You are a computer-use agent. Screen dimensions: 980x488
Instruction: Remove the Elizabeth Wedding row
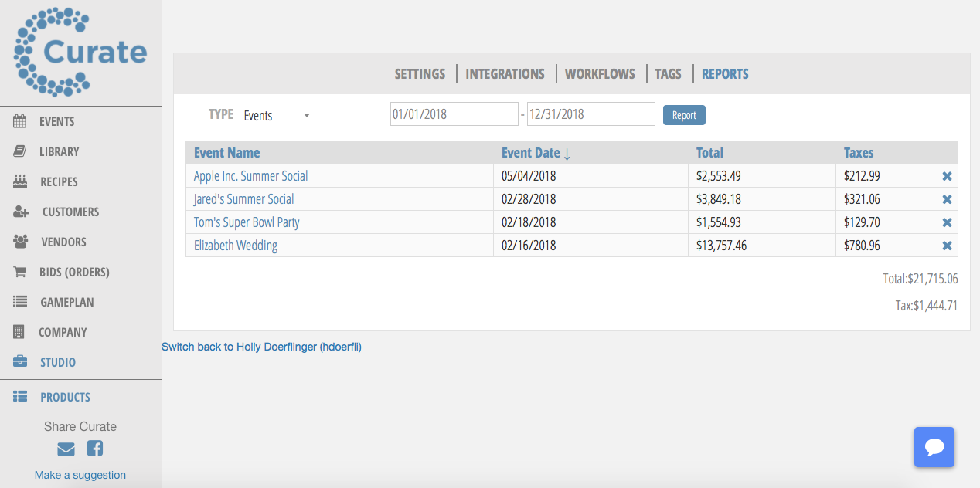point(947,246)
